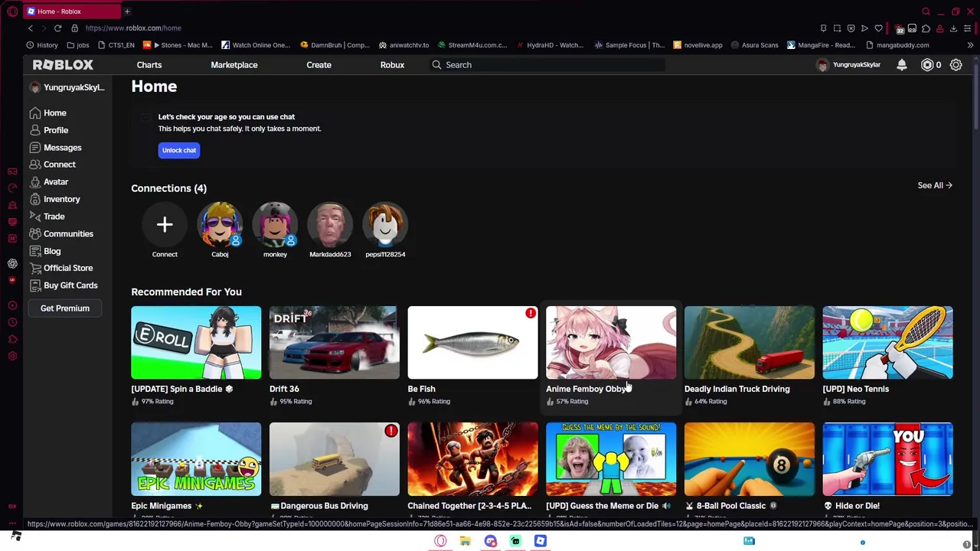
Task: Click the Get Premium button
Action: tap(65, 308)
